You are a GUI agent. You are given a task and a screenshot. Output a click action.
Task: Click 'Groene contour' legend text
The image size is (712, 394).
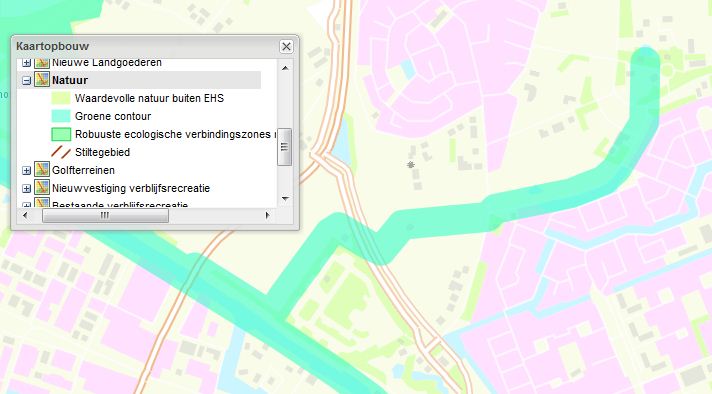tap(113, 116)
